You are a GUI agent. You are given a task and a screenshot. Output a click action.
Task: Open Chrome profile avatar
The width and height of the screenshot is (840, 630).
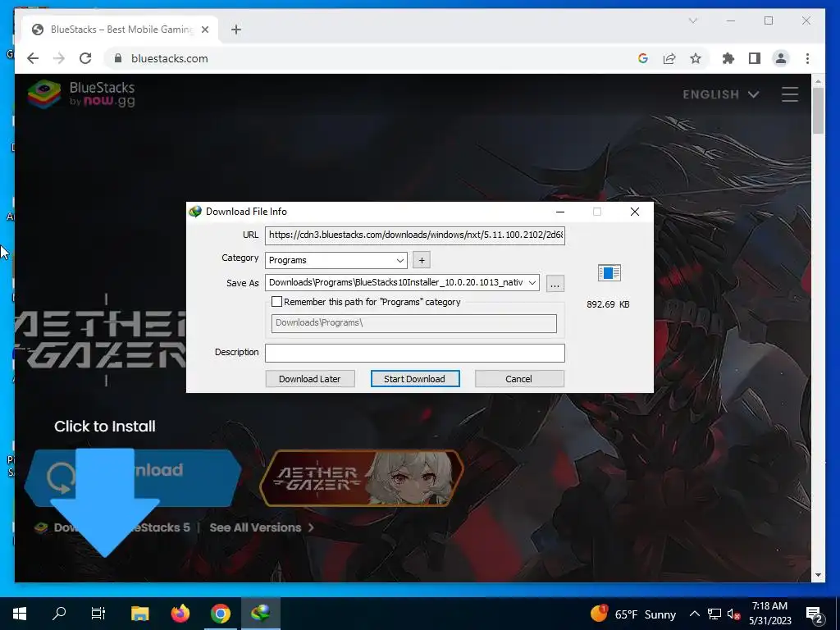tap(781, 58)
